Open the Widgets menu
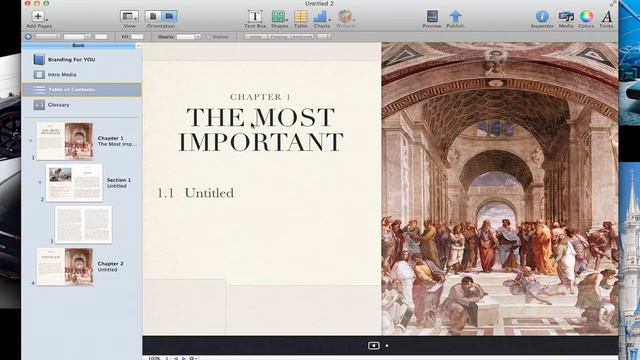 (x=345, y=19)
